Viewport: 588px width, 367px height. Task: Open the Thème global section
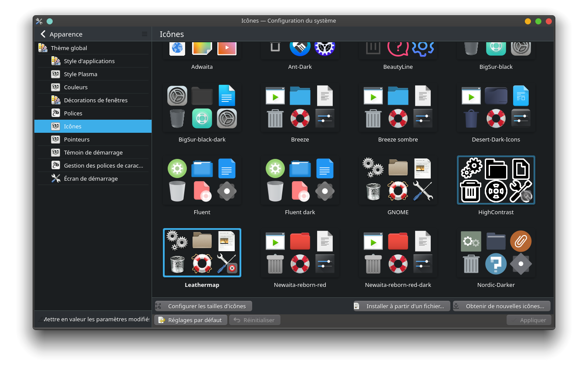[93, 48]
